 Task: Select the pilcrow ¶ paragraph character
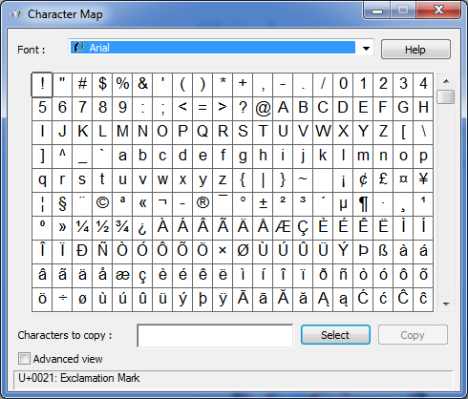point(363,203)
